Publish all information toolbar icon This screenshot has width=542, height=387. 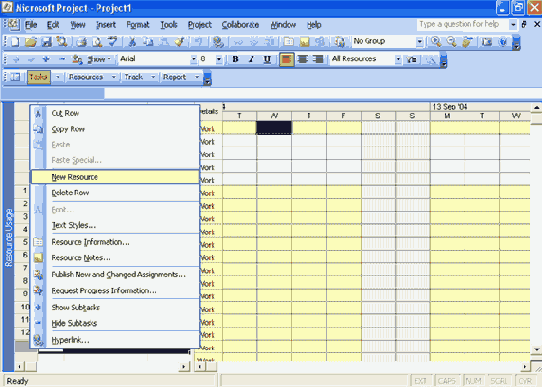click(x=339, y=42)
